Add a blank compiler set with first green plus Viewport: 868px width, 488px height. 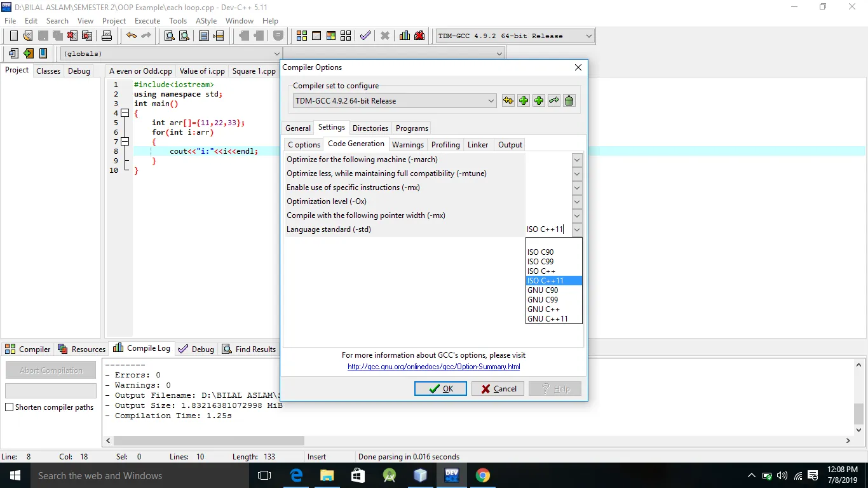pyautogui.click(x=524, y=100)
